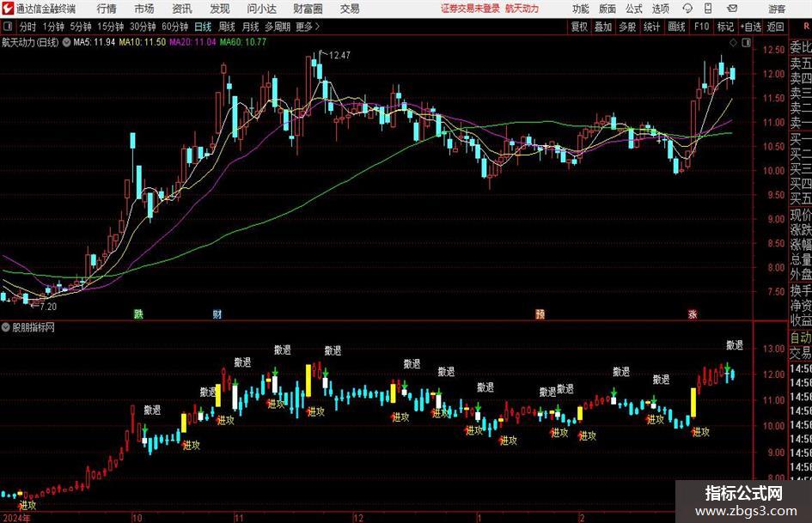This screenshot has width=812, height=523.
Task: Switch to 15分钟 period tab
Action: [110, 27]
